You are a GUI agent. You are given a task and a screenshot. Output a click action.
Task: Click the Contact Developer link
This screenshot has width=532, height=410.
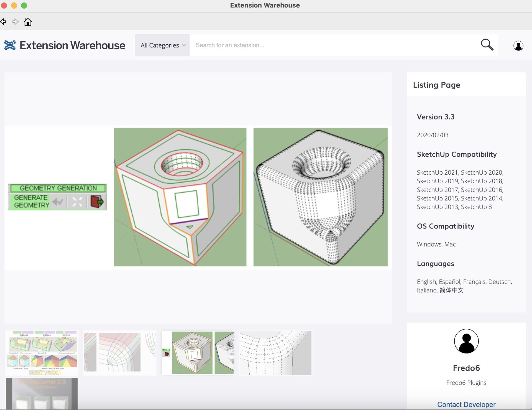tap(466, 404)
